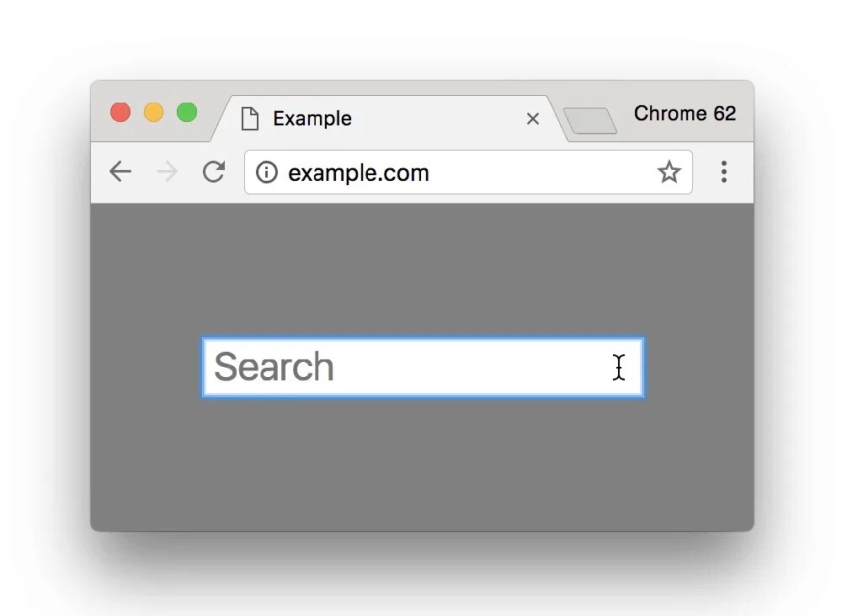Open a new tab with the blank tab button

589,120
